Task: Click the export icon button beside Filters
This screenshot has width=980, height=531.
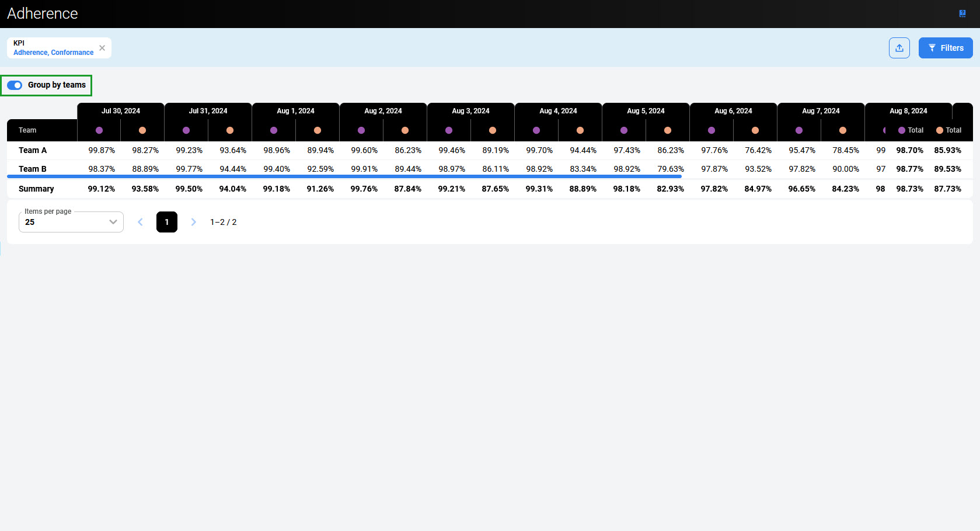Action: click(899, 48)
